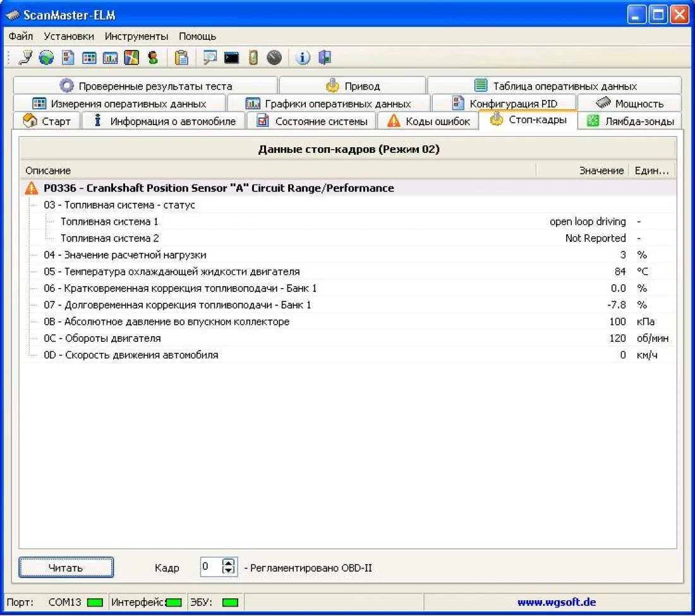Click the bar chart graph toolbar icon

110,57
